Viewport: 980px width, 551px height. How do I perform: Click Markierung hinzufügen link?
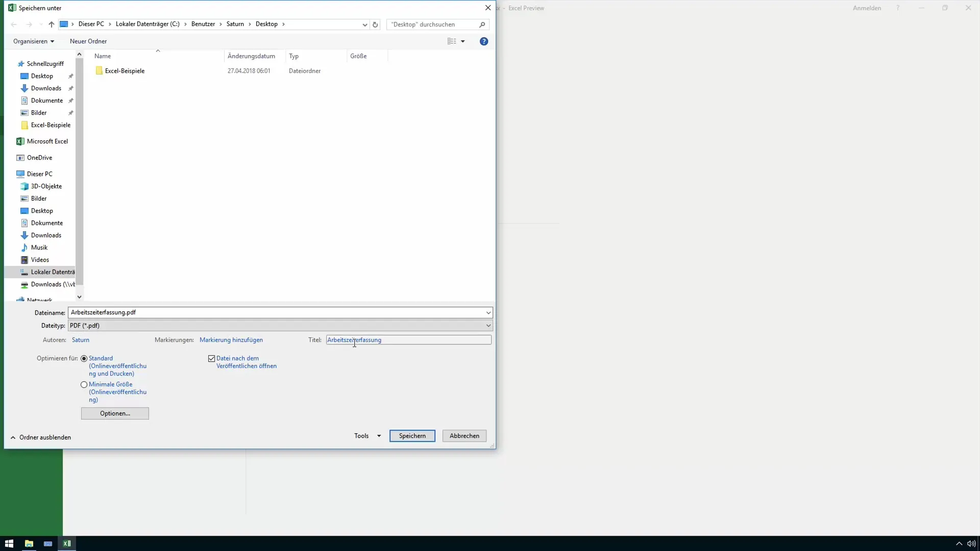coord(231,340)
